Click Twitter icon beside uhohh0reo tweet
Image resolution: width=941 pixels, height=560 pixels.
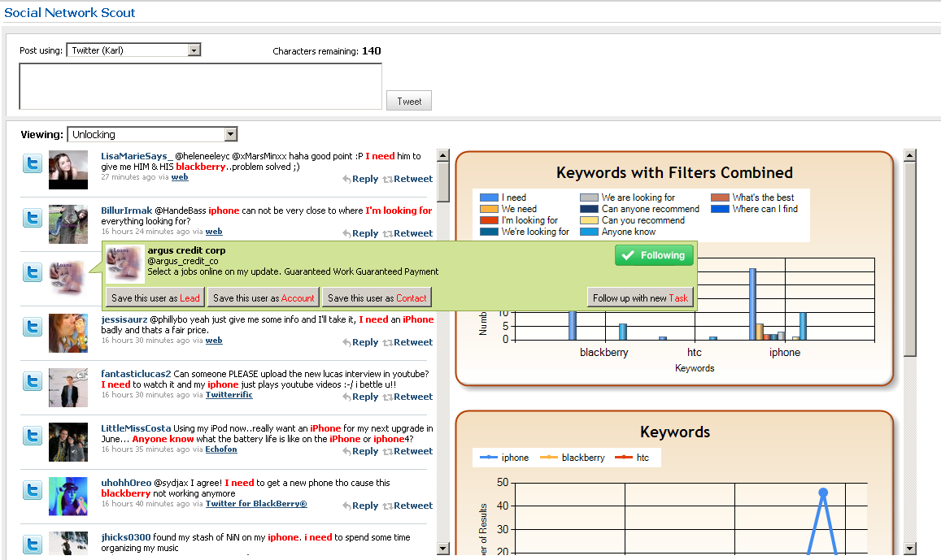point(33,490)
